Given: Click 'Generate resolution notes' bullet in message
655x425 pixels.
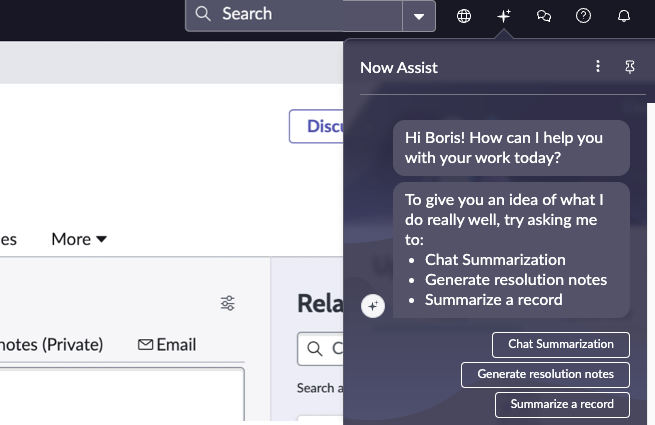Looking at the screenshot, I should click(x=515, y=280).
